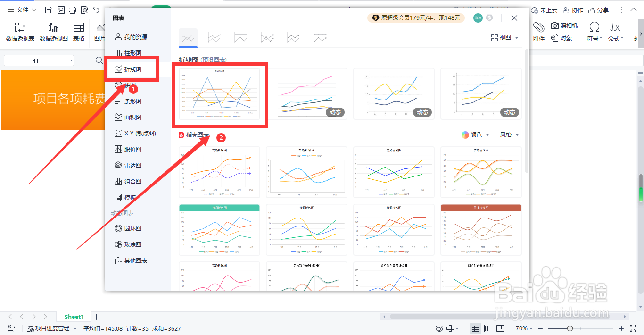Click the Print icon in the quick toolbar
This screenshot has width=644, height=335.
[72, 10]
